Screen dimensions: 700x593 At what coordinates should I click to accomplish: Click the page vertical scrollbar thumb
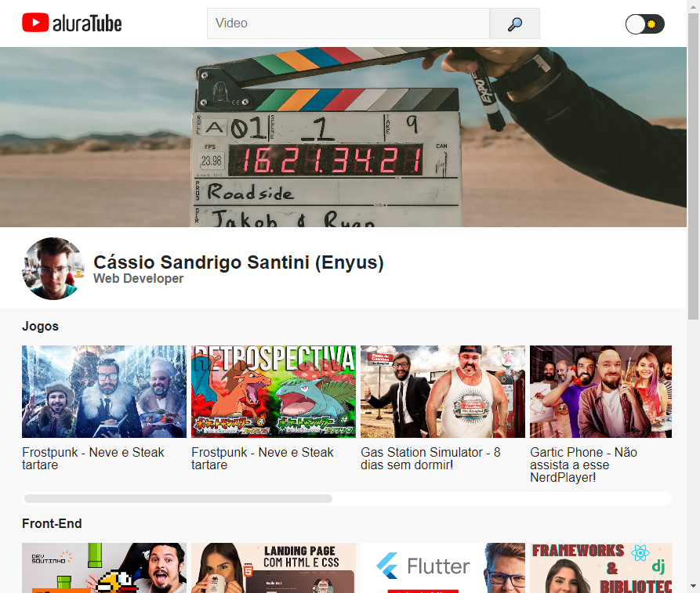point(693,166)
